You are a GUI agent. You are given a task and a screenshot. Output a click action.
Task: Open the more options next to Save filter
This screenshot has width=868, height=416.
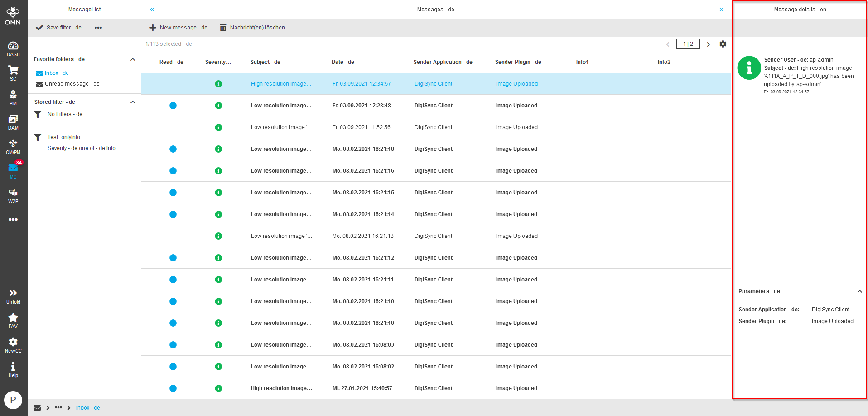point(98,28)
